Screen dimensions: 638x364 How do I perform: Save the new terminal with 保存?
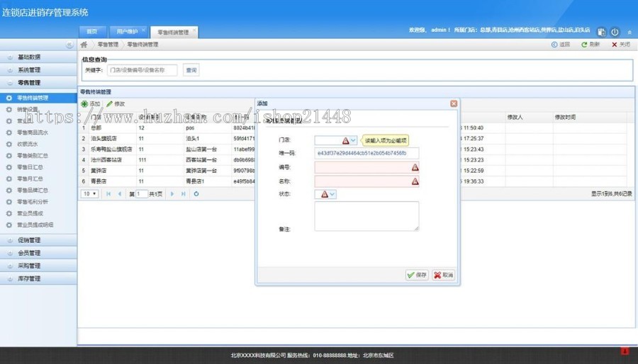(x=417, y=275)
